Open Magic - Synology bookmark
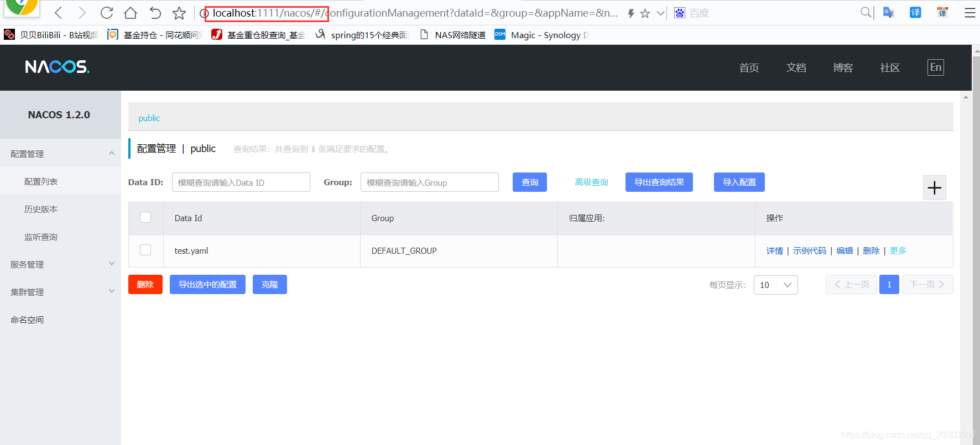The height and width of the screenshot is (445, 980). point(541,35)
